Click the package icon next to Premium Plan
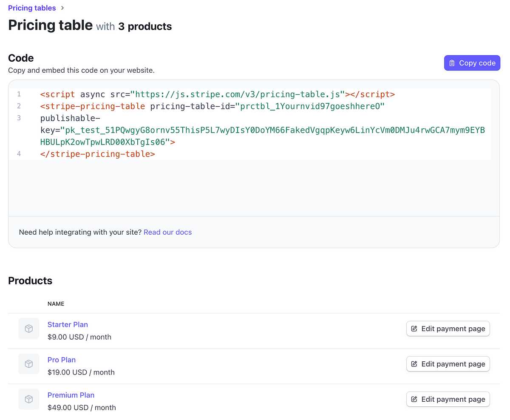510x420 pixels. [x=28, y=399]
